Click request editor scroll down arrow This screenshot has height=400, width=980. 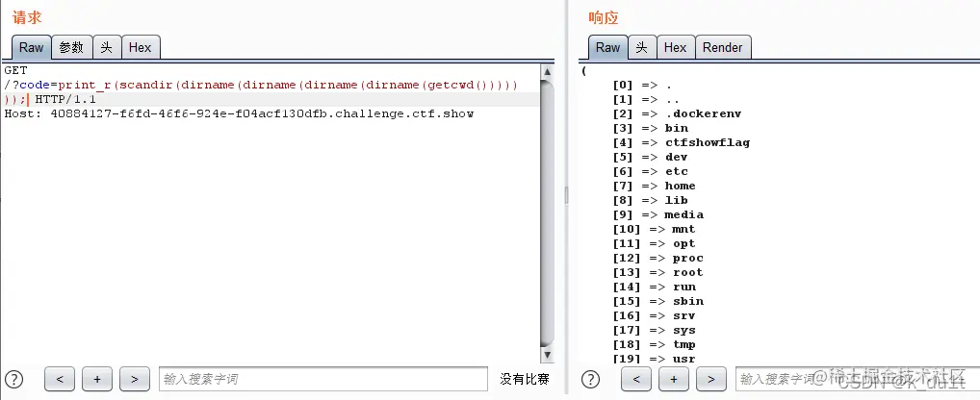(x=548, y=355)
